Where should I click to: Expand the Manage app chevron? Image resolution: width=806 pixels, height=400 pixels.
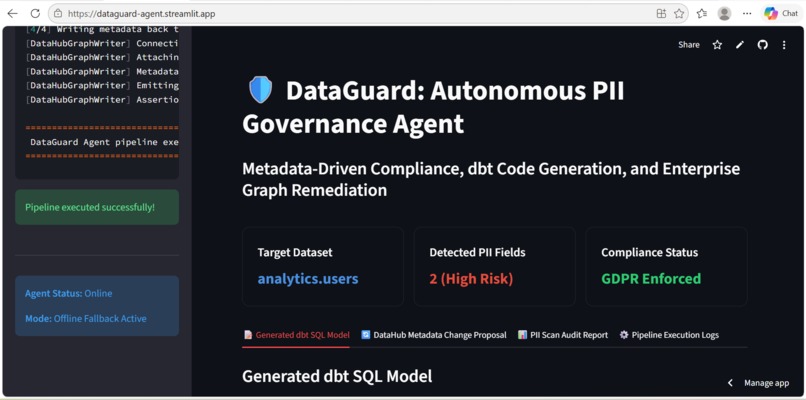pyautogui.click(x=730, y=383)
